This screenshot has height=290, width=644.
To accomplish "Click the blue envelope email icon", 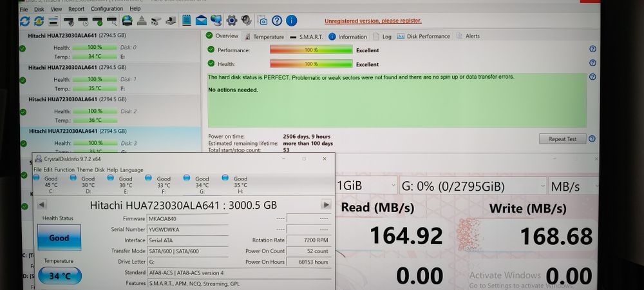I will [x=201, y=20].
